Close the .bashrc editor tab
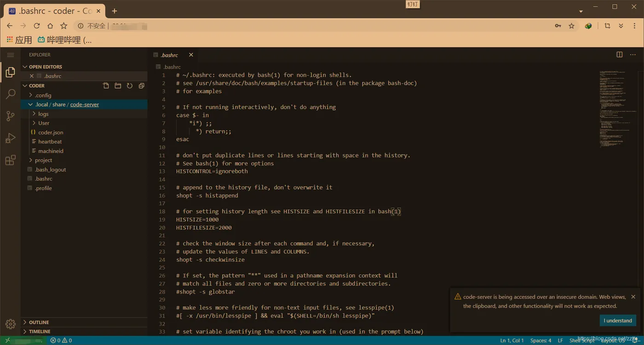 tap(191, 55)
